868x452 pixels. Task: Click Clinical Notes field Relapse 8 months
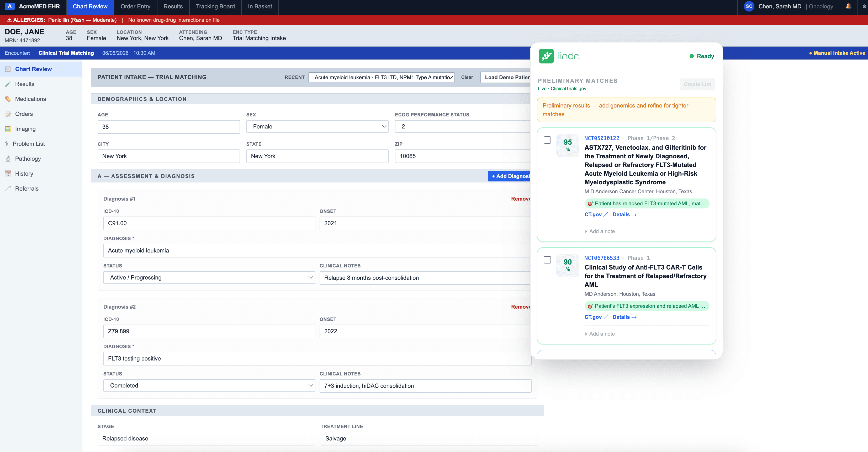pyautogui.click(x=425, y=278)
